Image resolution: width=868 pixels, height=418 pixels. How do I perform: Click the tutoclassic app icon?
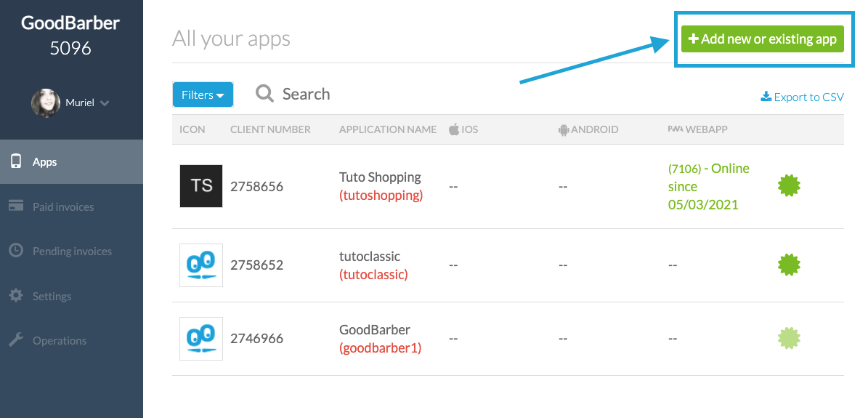[x=201, y=265]
